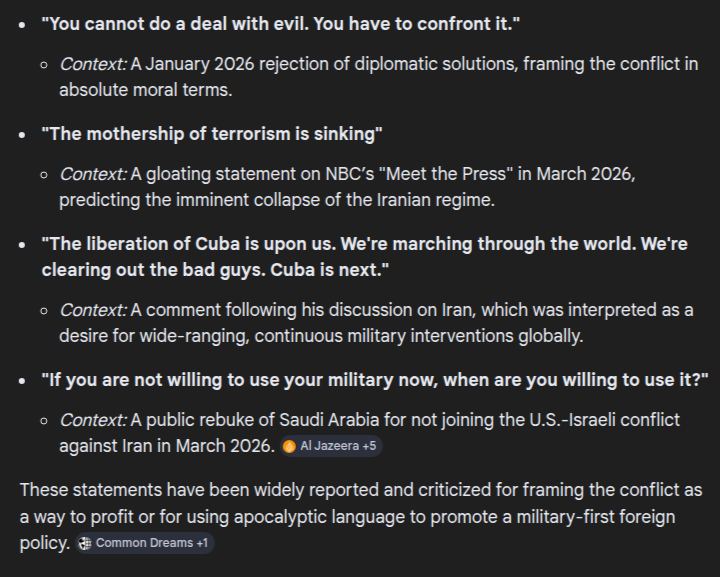
Task: Open the Common Dreams +1 source chip
Action: (x=145, y=543)
